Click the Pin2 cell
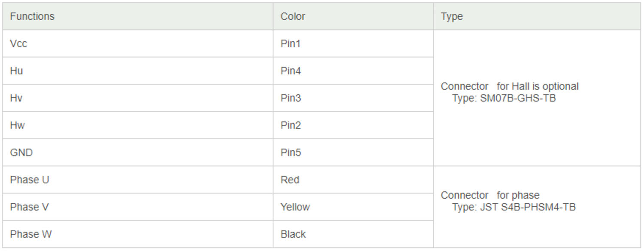This screenshot has height=251, width=644. (353, 125)
